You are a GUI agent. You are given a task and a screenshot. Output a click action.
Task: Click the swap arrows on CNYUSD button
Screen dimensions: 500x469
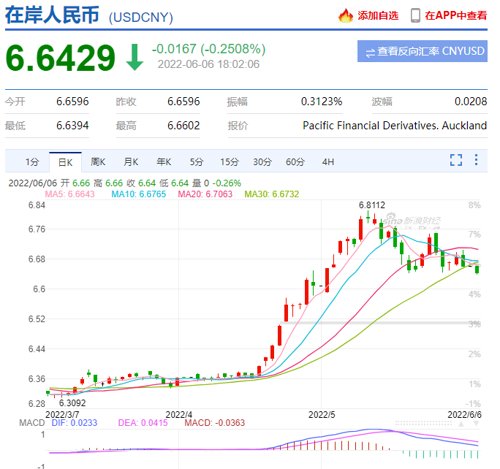tap(370, 53)
